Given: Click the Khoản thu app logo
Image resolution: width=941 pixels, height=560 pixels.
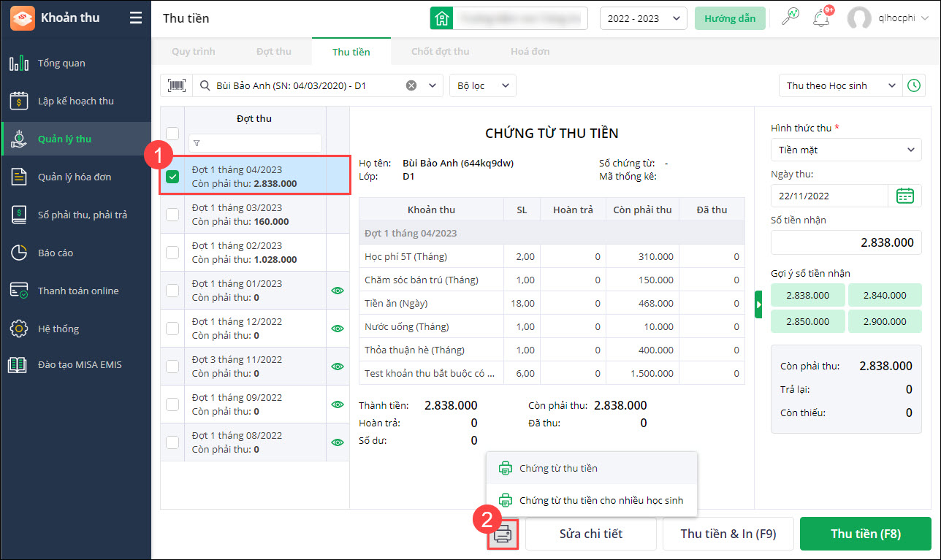Looking at the screenshot, I should (22, 18).
